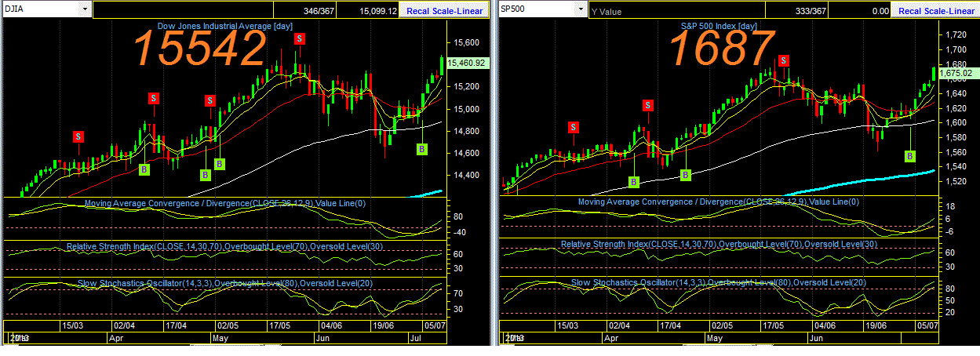Click the Dow Jones Industrial Average [day] title

click(225, 26)
